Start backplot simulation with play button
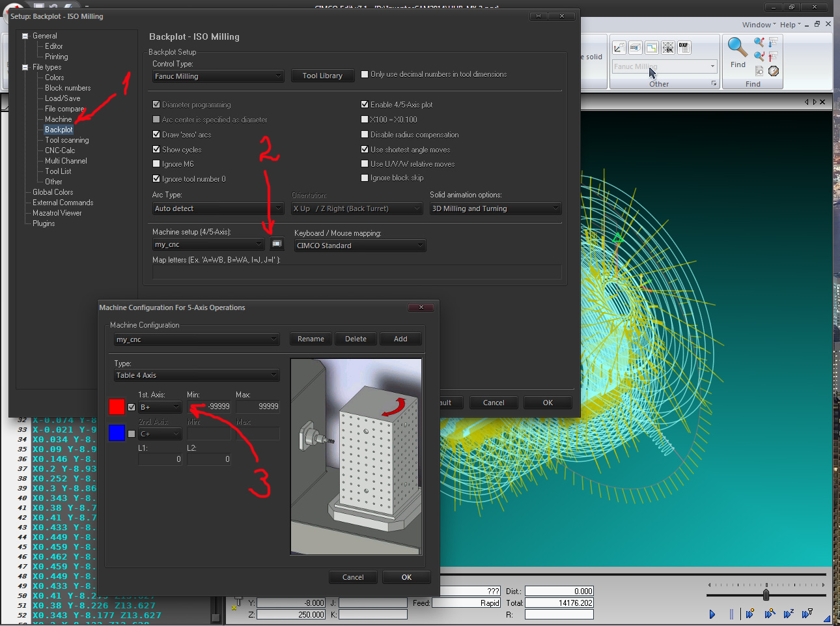Screen dimensions: 840x626 click(712, 614)
